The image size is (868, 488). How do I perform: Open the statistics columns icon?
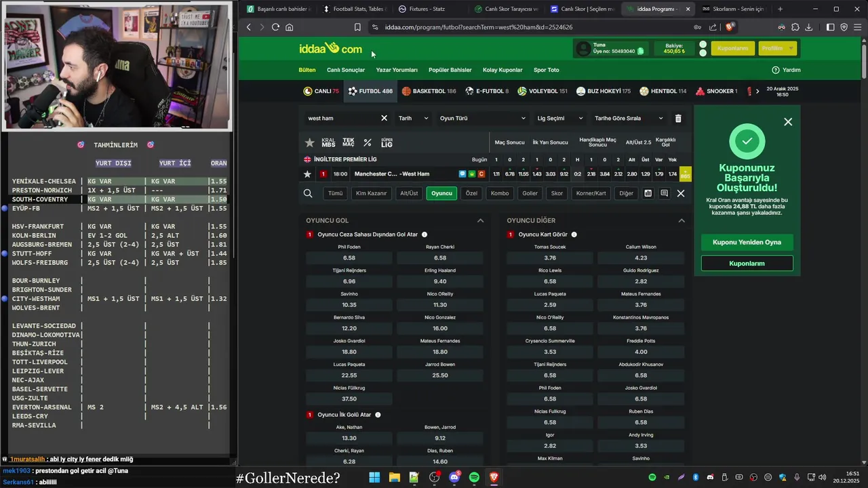pos(648,193)
